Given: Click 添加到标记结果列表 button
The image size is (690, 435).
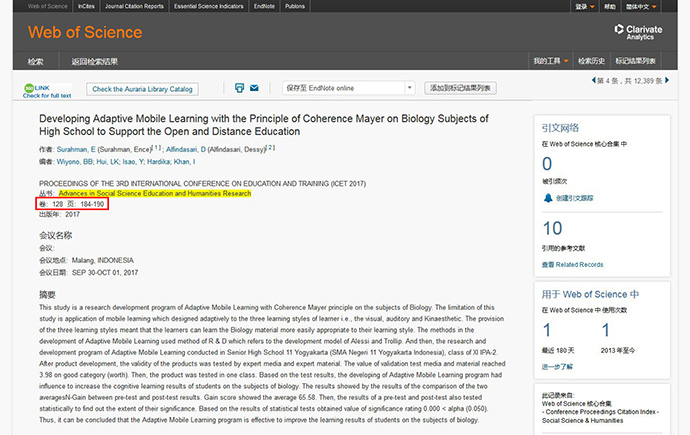Looking at the screenshot, I should pos(460,88).
